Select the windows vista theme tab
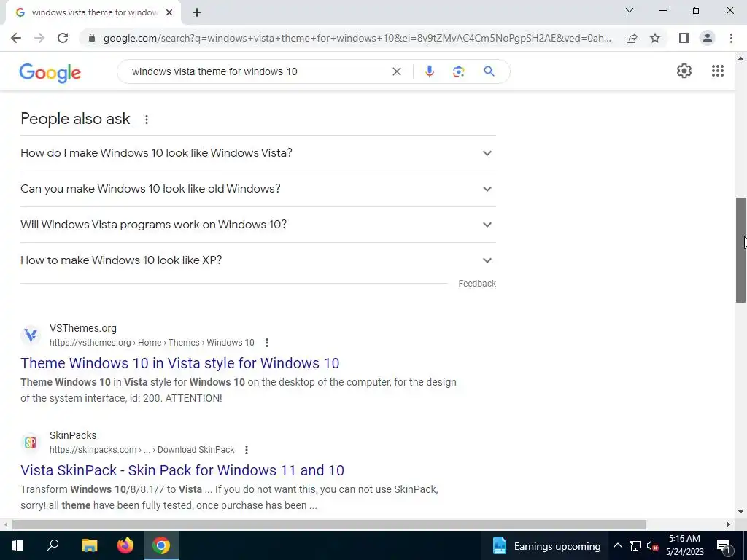 (x=93, y=12)
